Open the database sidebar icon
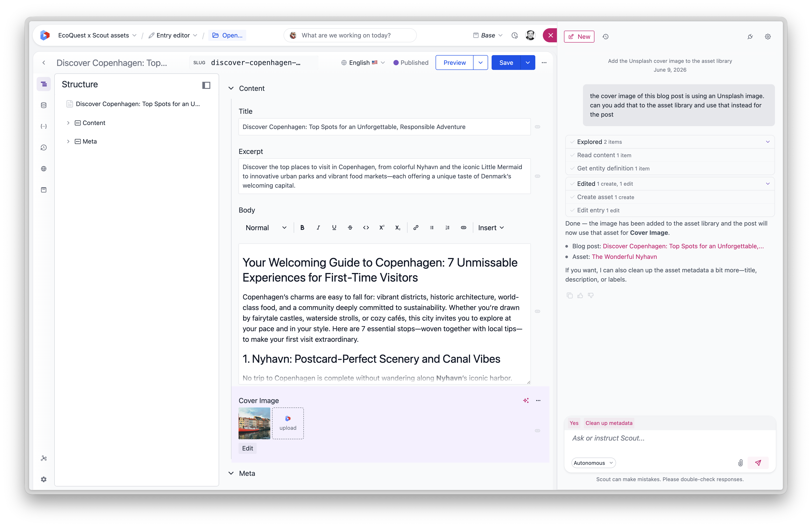The image size is (812, 527). 44,105
